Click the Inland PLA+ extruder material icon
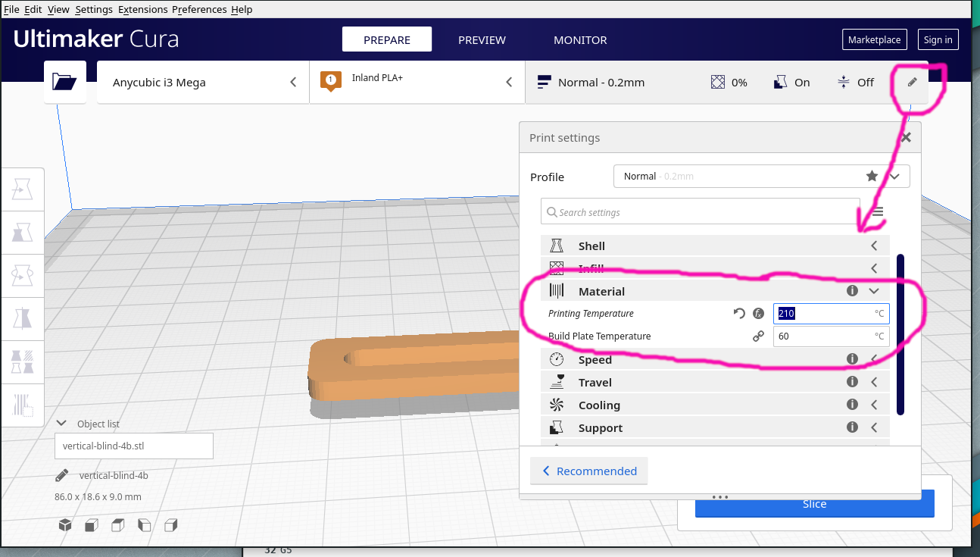This screenshot has width=980, height=557. click(x=330, y=81)
